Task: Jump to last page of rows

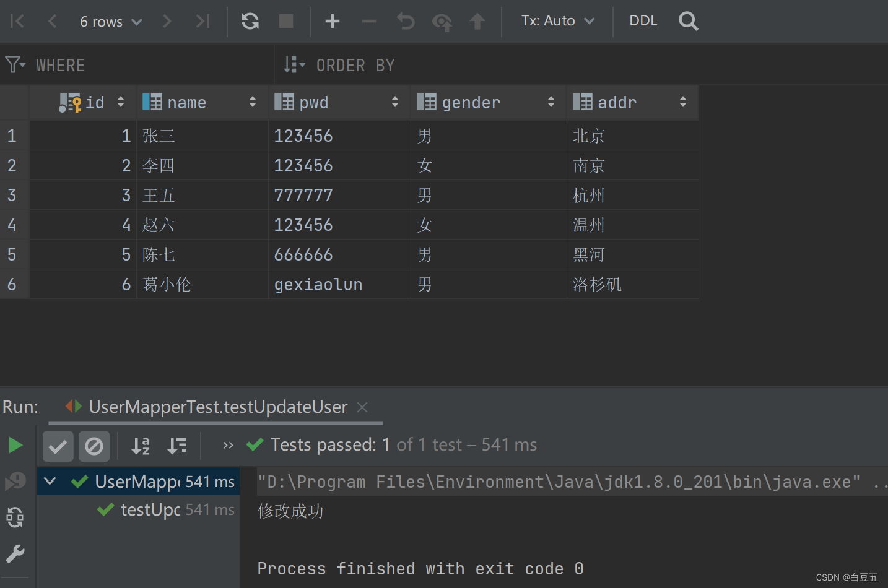Action: [x=202, y=21]
